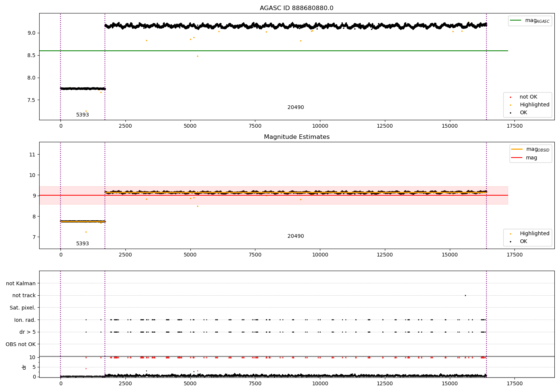560x392 pixels.
Task: Click the 12500 x-tick in bottom plot
Action: point(385,384)
